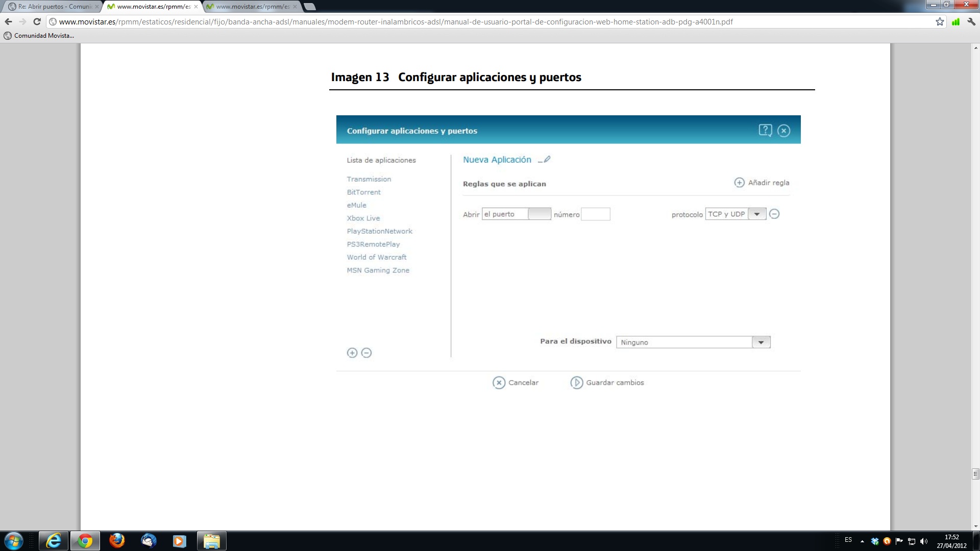980x551 pixels.
Task: Click the volume speaker tray icon
Action: 923,541
